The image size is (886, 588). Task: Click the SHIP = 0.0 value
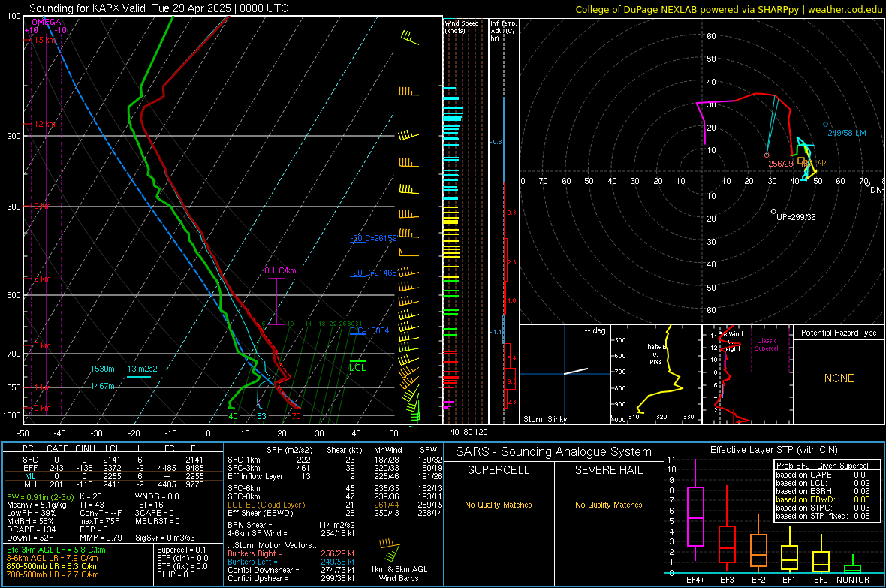coord(176,575)
